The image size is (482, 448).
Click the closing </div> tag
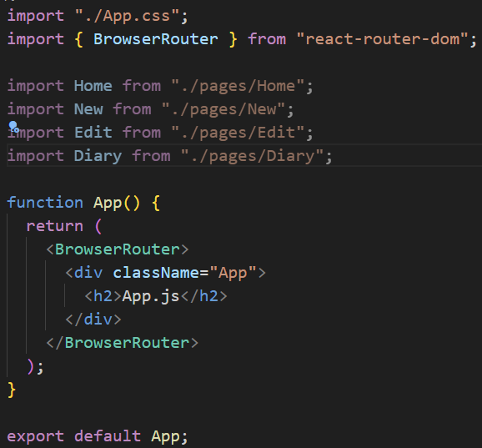click(93, 320)
